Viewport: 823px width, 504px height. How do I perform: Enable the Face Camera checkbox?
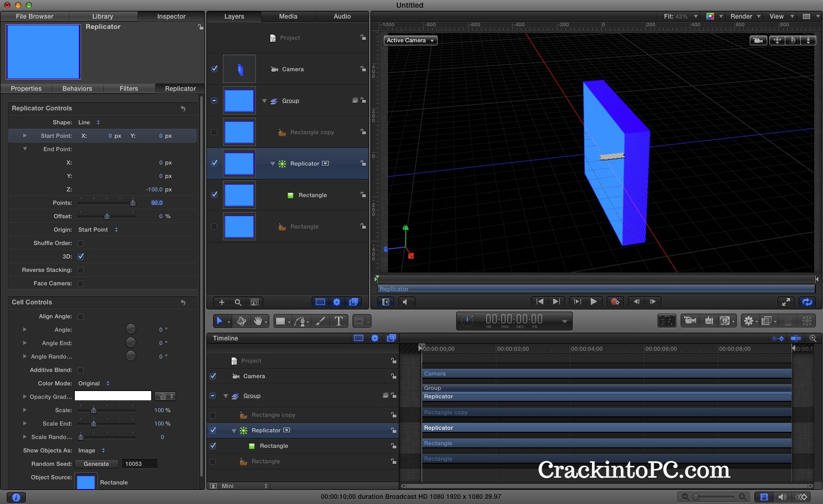80,284
